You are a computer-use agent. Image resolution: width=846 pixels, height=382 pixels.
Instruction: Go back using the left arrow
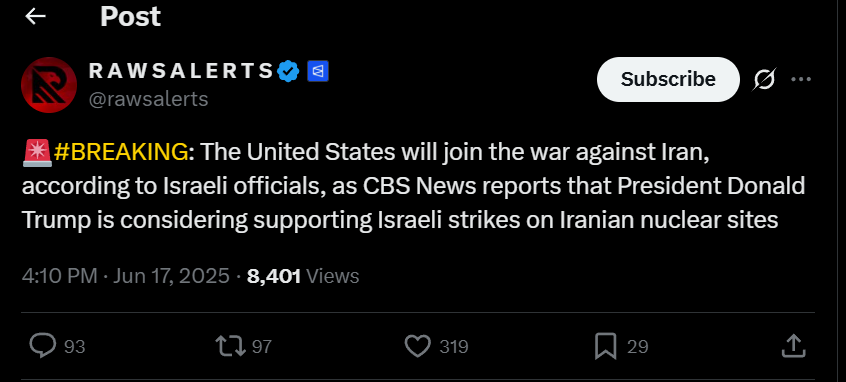pyautogui.click(x=35, y=17)
